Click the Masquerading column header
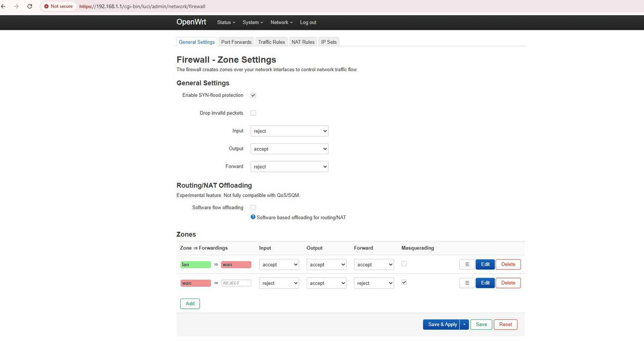This screenshot has height=342, width=644. [417, 248]
